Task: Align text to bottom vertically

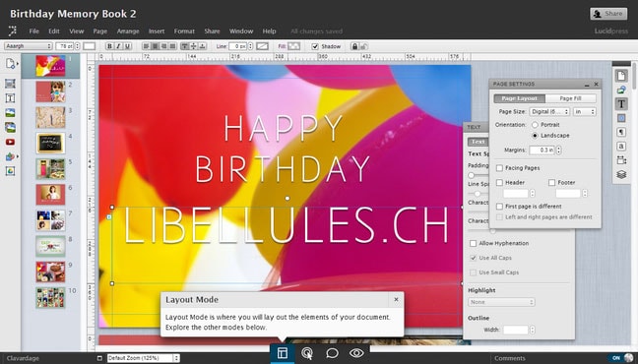Action: tap(203, 46)
